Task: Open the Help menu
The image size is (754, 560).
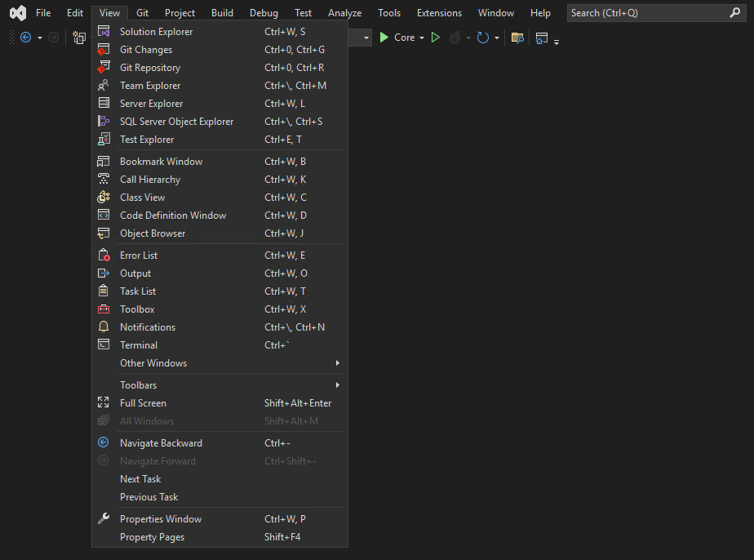Action: (540, 12)
